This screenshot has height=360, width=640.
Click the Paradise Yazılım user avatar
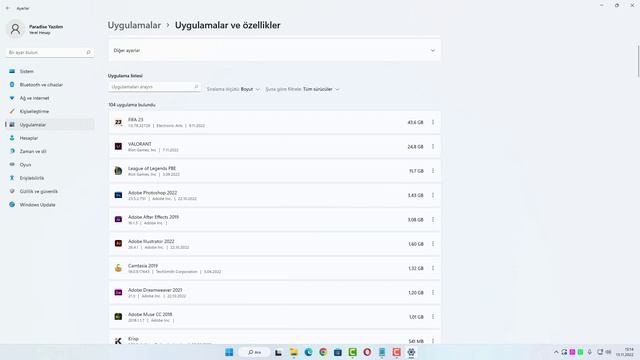16,29
